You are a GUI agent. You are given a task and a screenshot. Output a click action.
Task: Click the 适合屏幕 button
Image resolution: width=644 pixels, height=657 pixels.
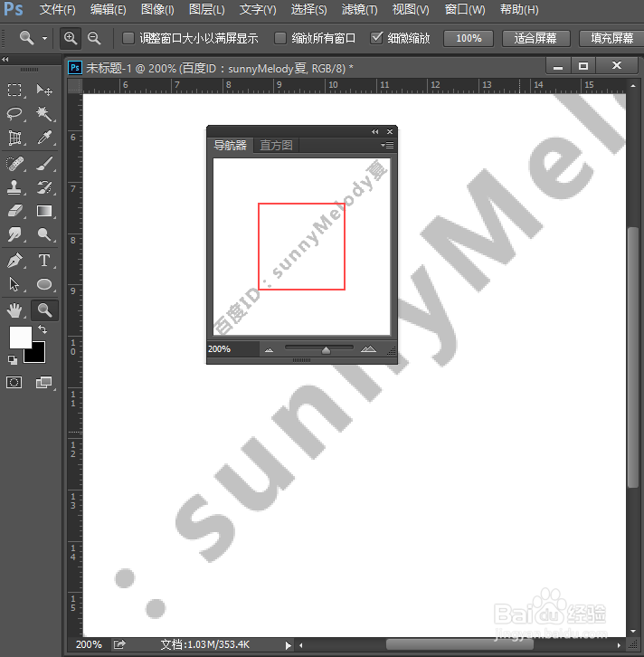(535, 39)
